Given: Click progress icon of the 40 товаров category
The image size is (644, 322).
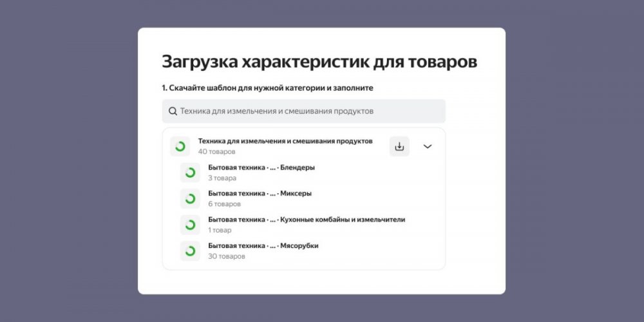Looking at the screenshot, I should tap(180, 146).
